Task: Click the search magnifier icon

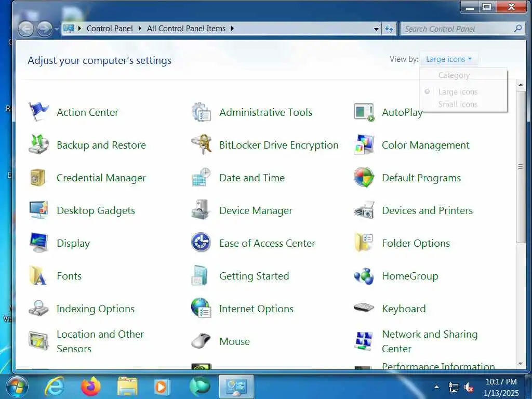Action: [x=518, y=29]
